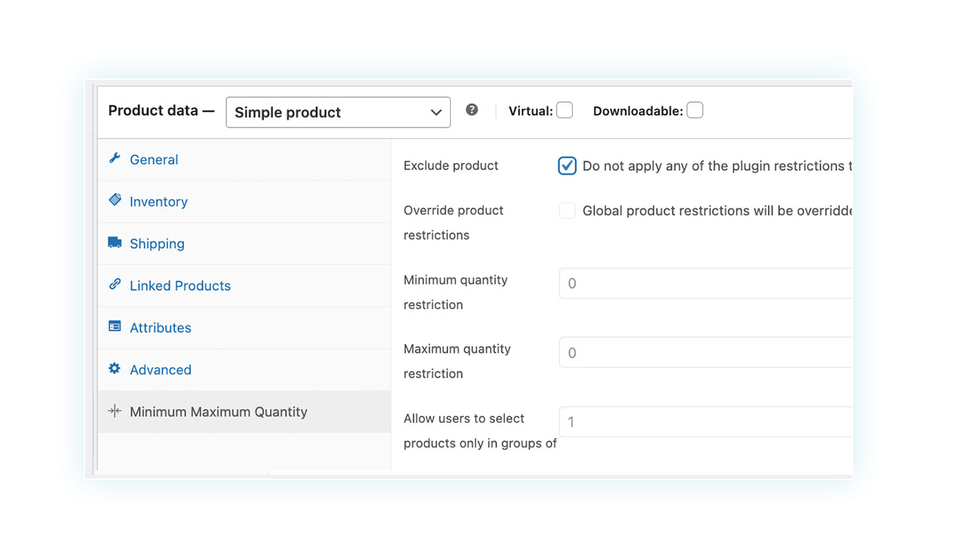Image resolution: width=980 pixels, height=557 pixels.
Task: Tick the Override product restrictions checkbox
Action: tap(567, 210)
